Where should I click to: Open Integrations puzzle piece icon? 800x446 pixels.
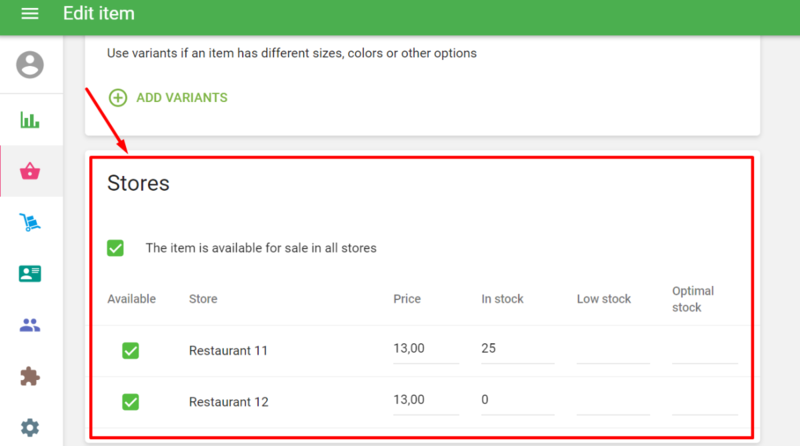pos(30,376)
